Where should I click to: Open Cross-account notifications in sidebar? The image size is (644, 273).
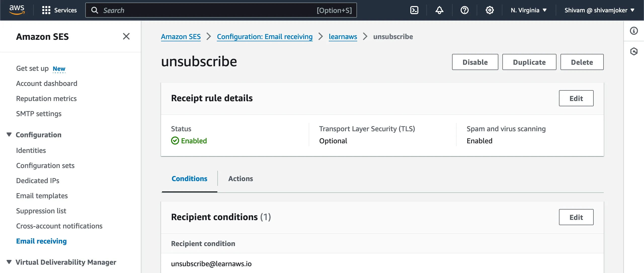[x=59, y=226]
